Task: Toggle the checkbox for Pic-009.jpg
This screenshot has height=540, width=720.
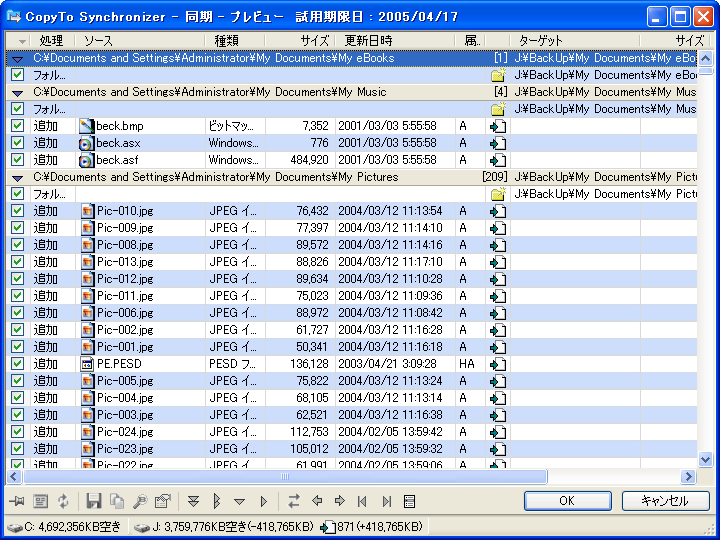Action: tap(17, 227)
